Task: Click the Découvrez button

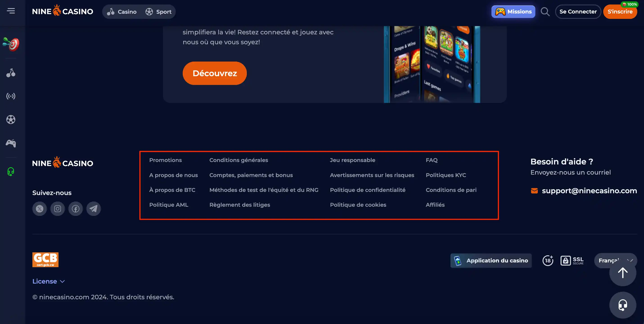Action: (214, 73)
